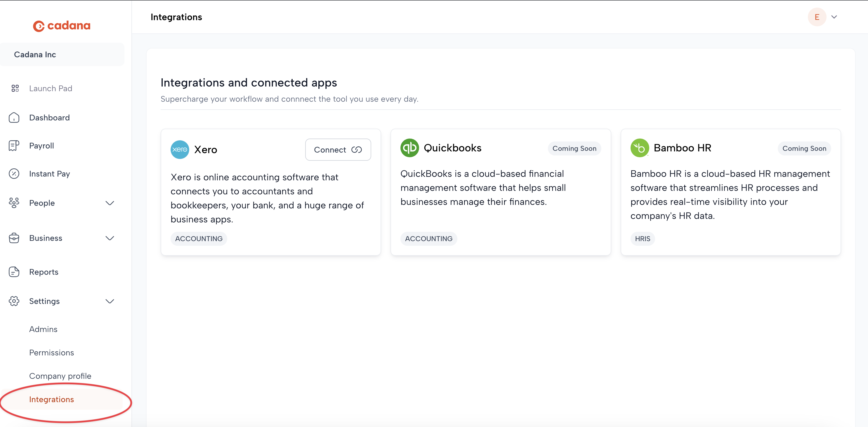This screenshot has height=427, width=868.
Task: Click the Launch Pad grid icon
Action: (15, 88)
